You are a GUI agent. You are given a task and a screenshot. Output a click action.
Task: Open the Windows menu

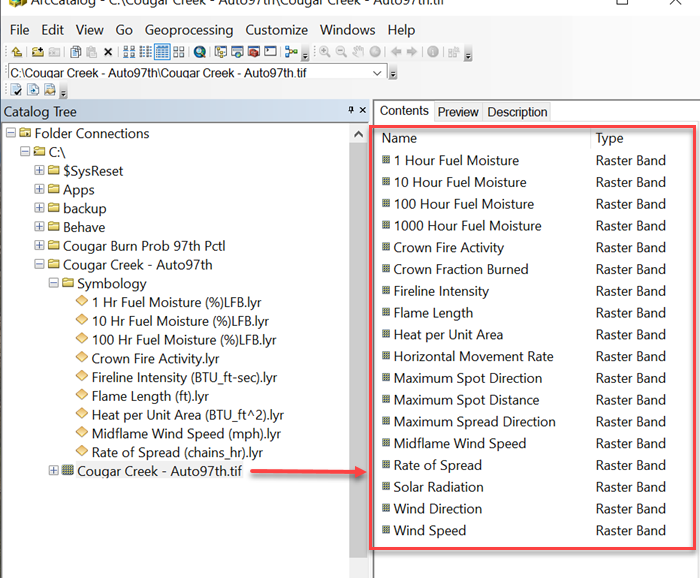pos(347,30)
